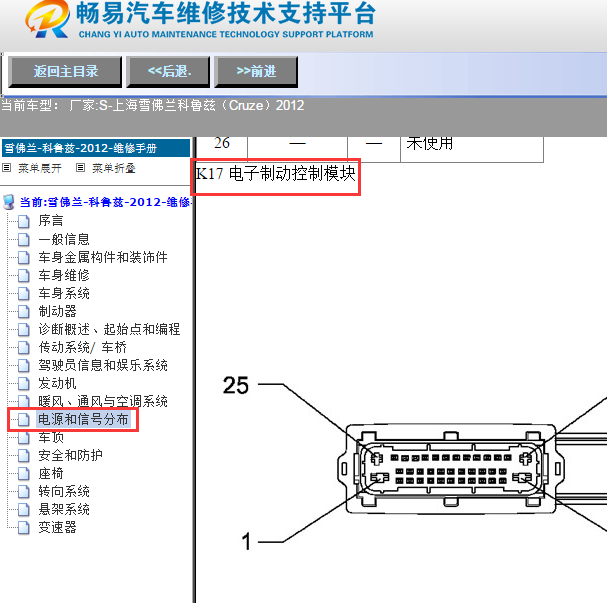
Task: Open the 安全和防护 tree item
Action: coord(70,455)
